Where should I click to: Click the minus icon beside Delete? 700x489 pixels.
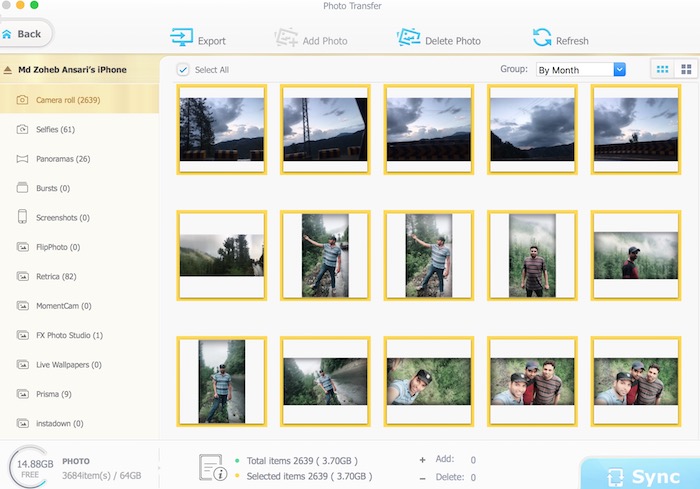click(422, 478)
